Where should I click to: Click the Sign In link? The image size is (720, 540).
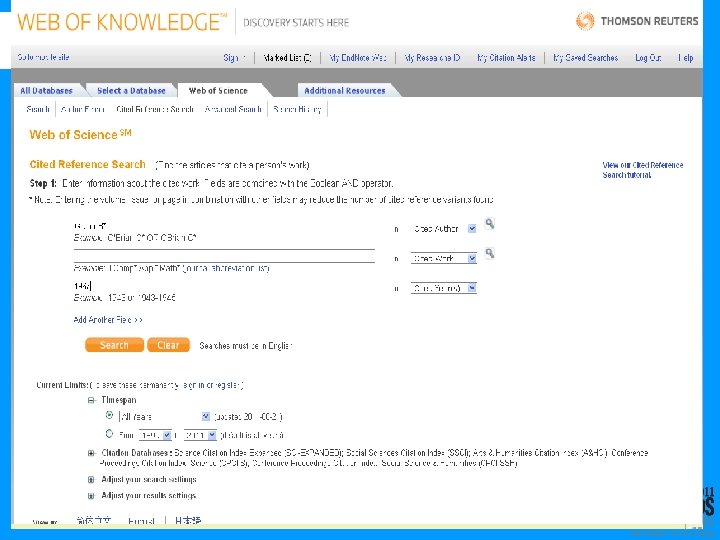(x=235, y=58)
